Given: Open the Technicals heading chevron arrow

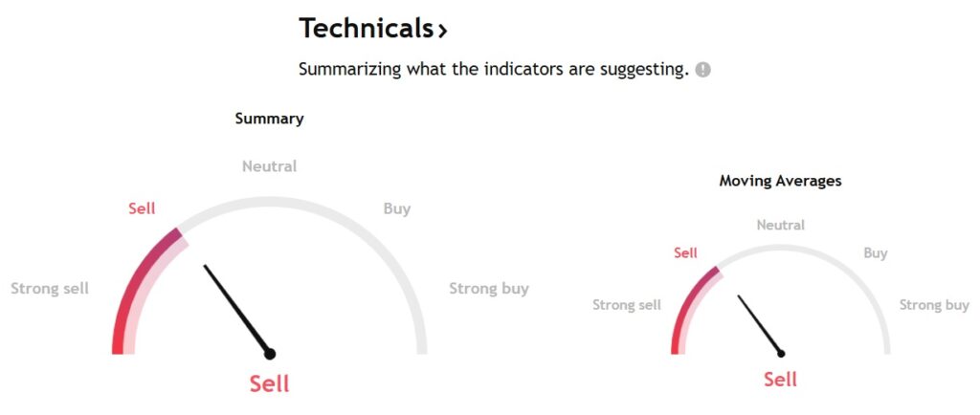Looking at the screenshot, I should (x=442, y=30).
